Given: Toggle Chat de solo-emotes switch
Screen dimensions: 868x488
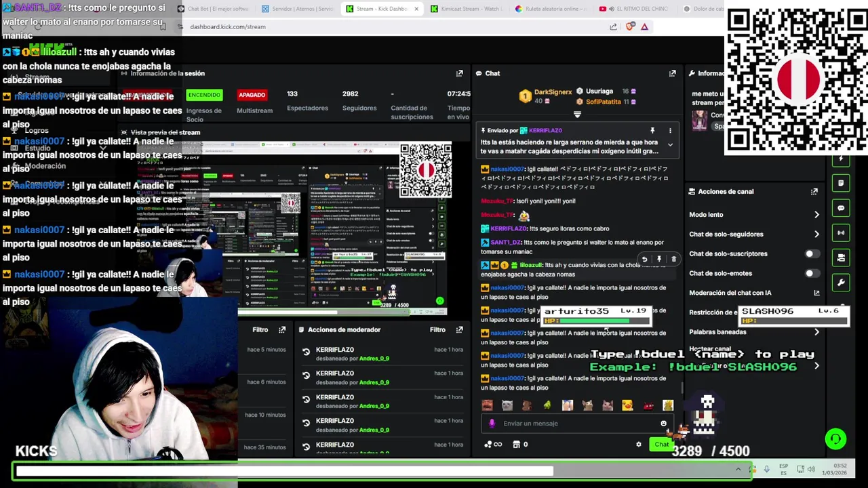Looking at the screenshot, I should [811, 274].
